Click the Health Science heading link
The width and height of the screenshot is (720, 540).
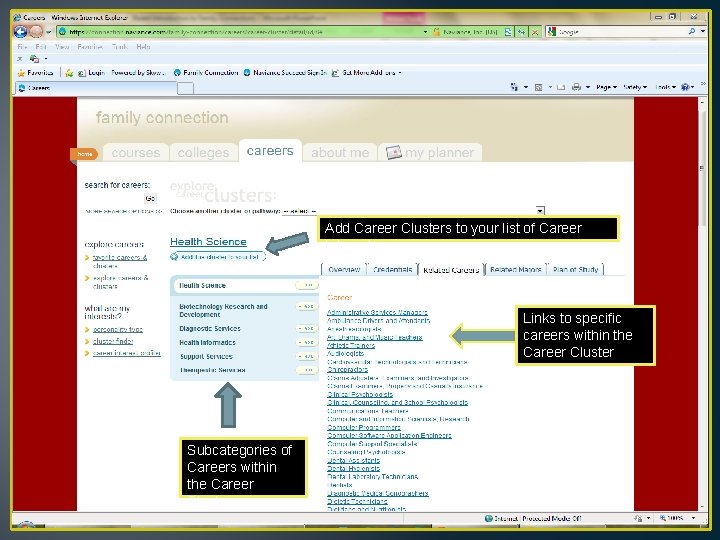click(208, 242)
